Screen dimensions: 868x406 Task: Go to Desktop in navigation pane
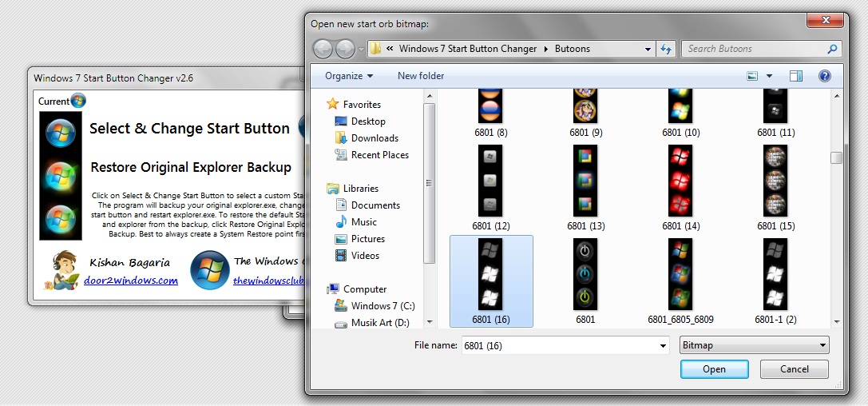coord(360,121)
